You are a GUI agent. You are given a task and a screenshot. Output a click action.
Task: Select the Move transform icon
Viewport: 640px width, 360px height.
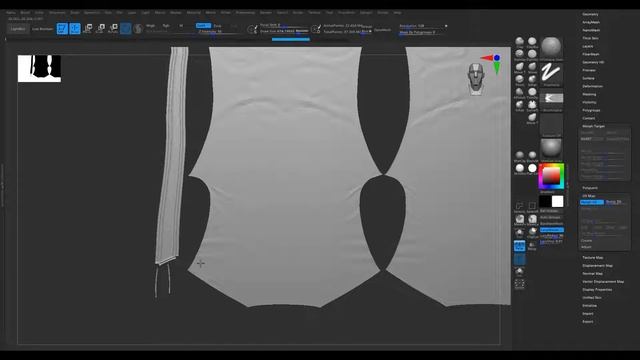tap(87, 29)
